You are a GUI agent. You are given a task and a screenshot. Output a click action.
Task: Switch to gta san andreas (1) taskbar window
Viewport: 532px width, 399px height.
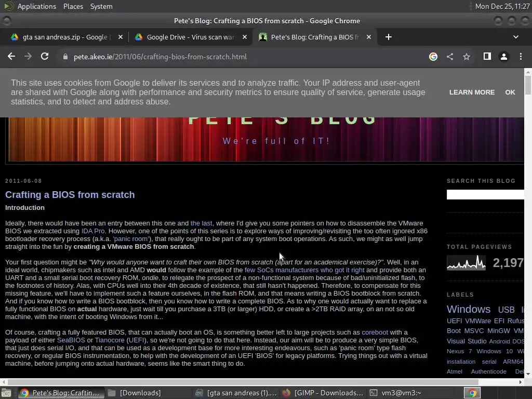pos(236,393)
